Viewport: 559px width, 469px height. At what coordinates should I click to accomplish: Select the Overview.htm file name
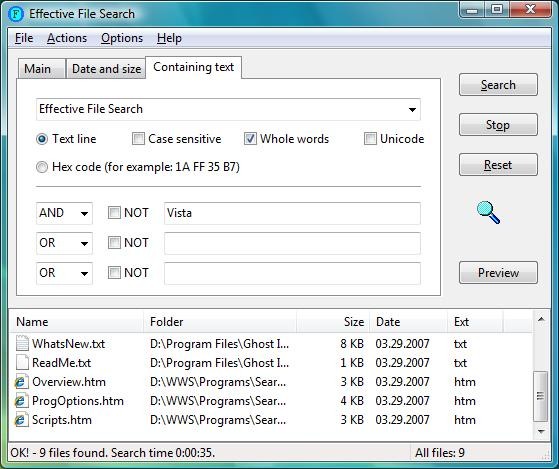pyautogui.click(x=69, y=382)
